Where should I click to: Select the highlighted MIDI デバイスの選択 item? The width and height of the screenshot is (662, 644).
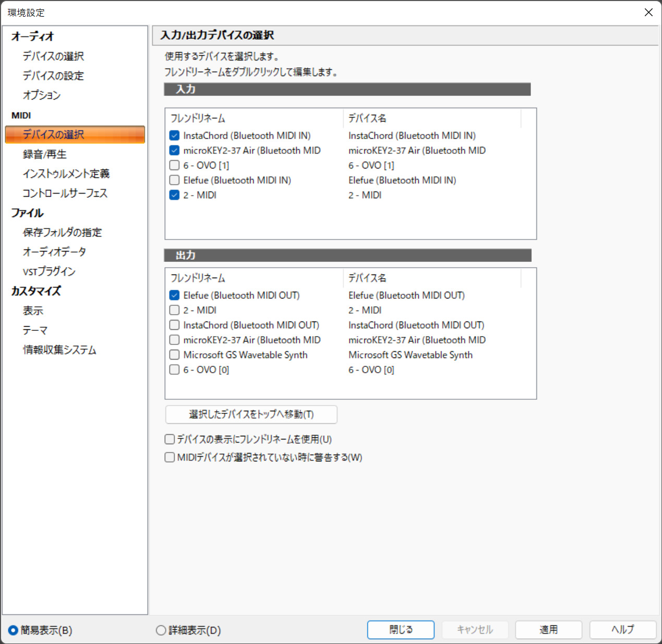point(75,134)
